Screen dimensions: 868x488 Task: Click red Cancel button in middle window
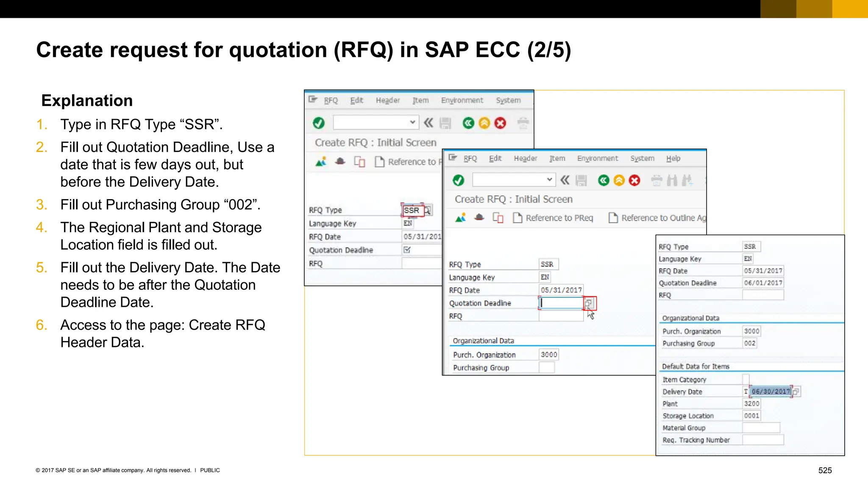[634, 181]
